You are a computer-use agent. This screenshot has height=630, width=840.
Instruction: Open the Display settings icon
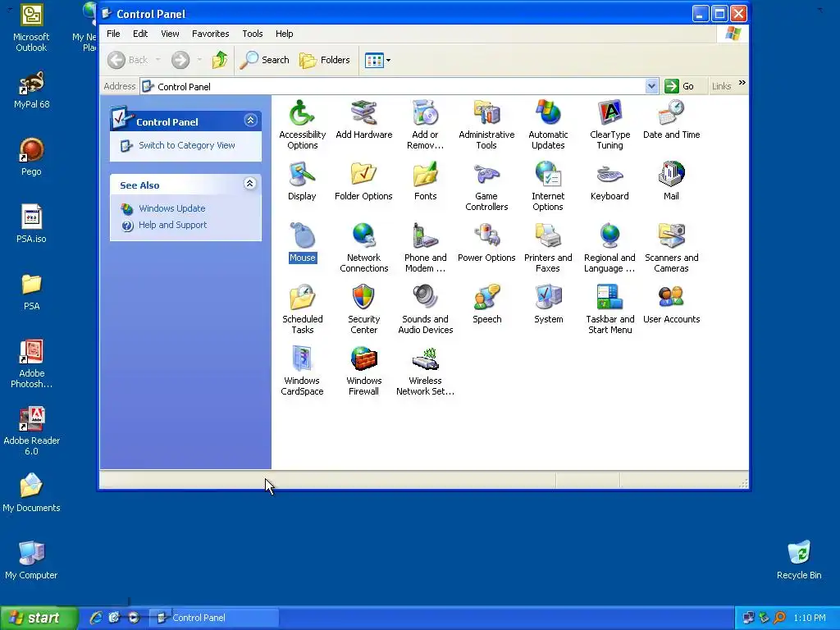tap(302, 180)
